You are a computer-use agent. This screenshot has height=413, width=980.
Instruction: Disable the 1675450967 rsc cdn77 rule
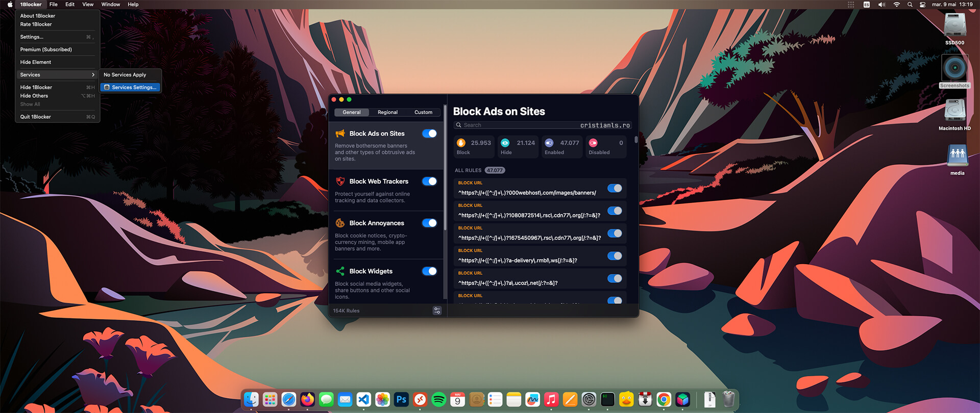(615, 234)
